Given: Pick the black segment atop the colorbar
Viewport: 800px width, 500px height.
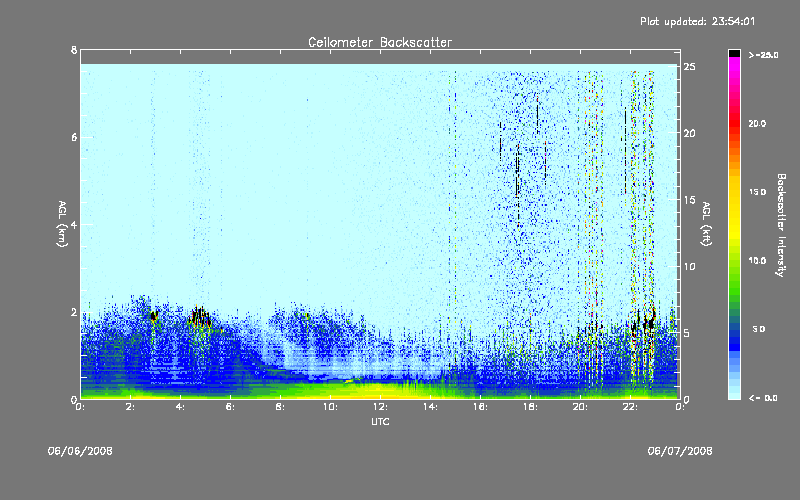Looking at the screenshot, I should click(x=734, y=53).
